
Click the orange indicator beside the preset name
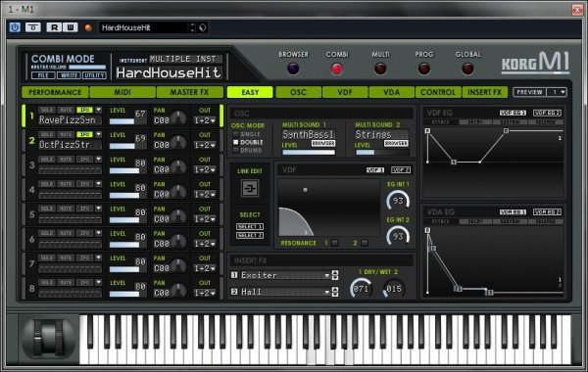click(88, 27)
